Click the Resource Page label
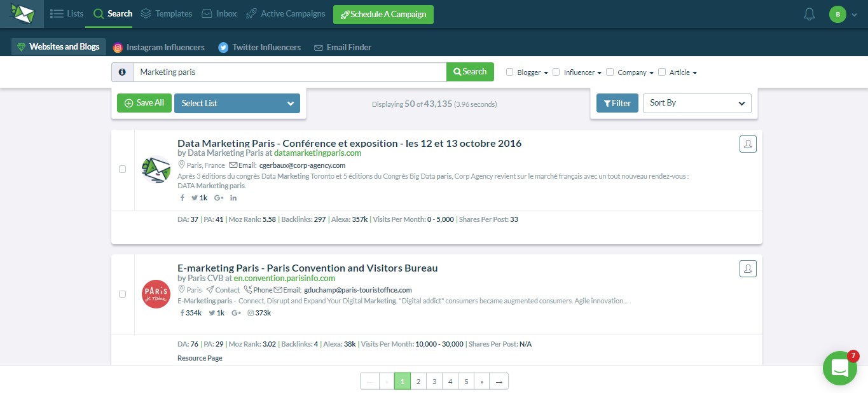The width and height of the screenshot is (868, 393). (x=200, y=358)
